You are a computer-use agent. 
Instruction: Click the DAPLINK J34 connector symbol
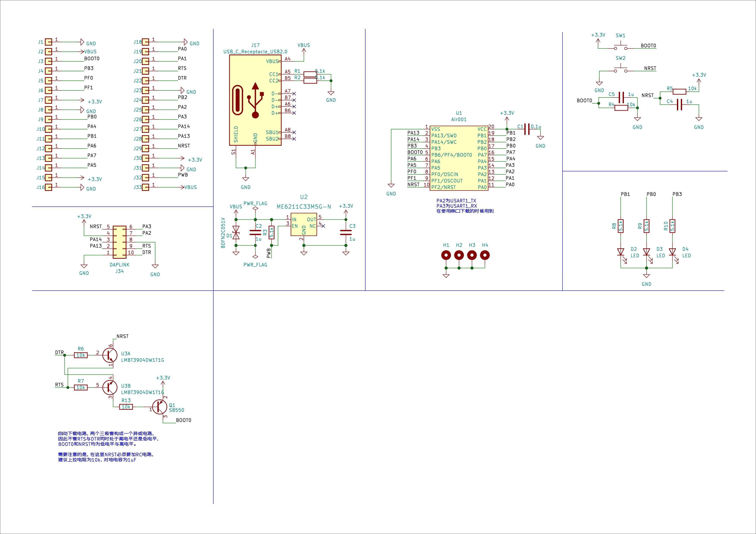coord(120,242)
